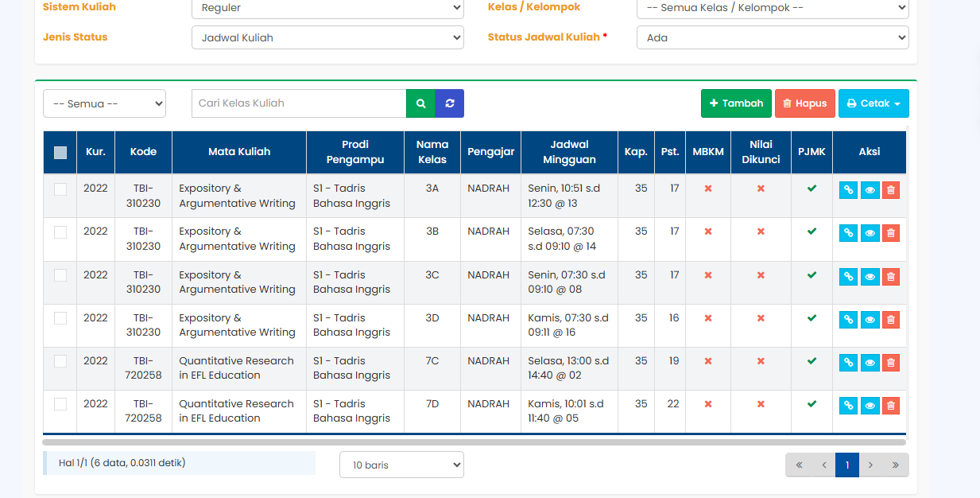The image size is (980, 498).
Task: Select checkbox for class 7D row
Action: (60, 404)
